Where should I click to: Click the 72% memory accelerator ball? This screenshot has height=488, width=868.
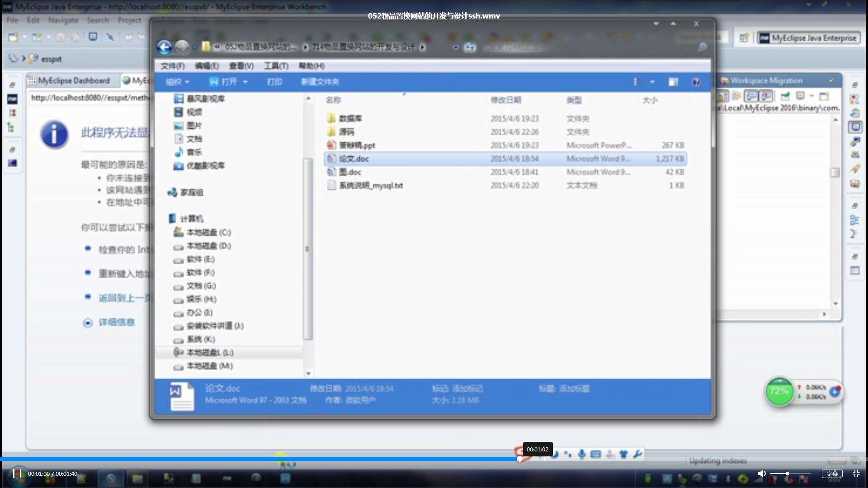click(779, 391)
